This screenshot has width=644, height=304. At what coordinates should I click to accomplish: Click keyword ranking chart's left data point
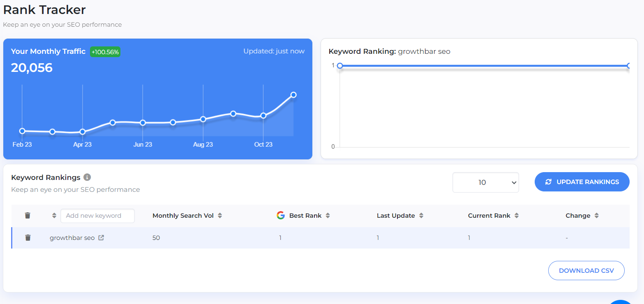click(x=340, y=66)
